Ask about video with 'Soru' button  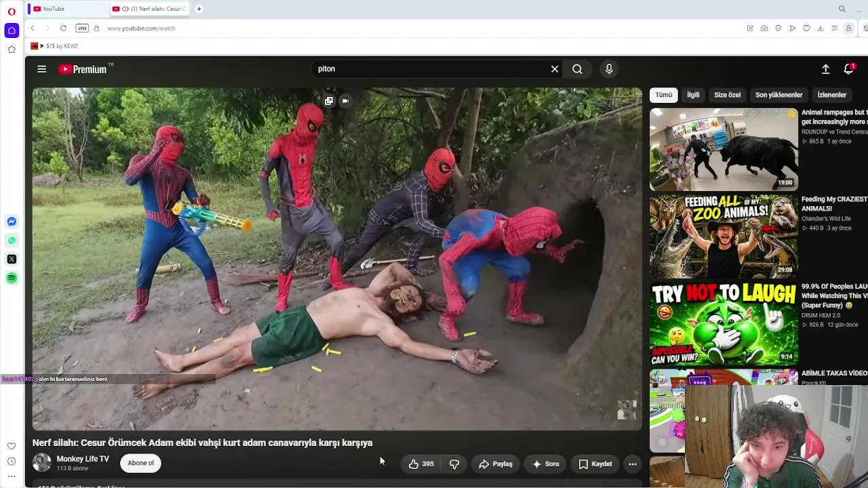545,464
